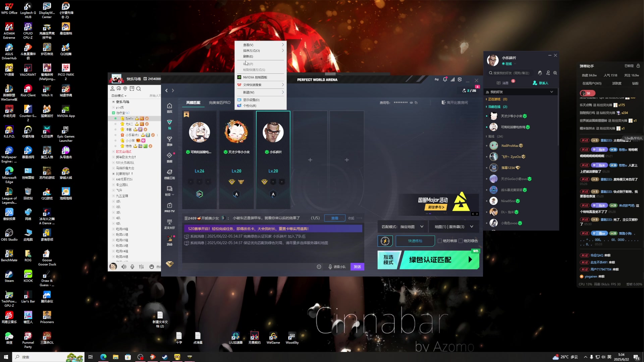Open the 地图(1) | 服务器(3) dropdown
Screen dimensions: 644x362
pos(454,227)
